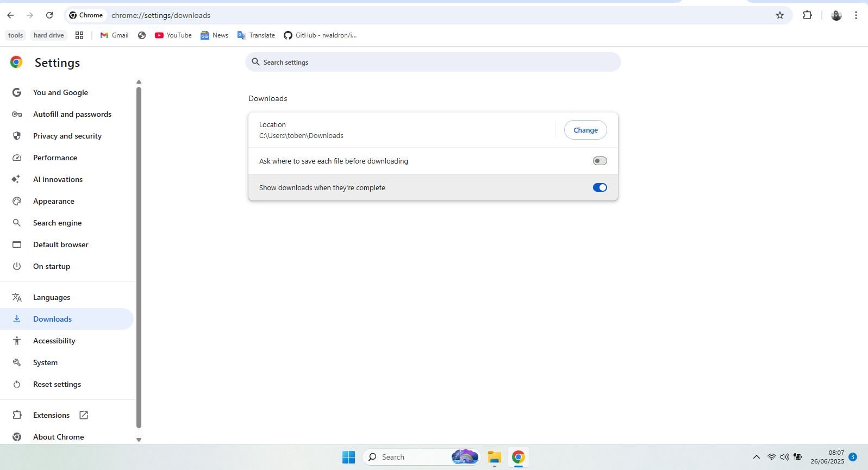
Task: Click the volume speaker tray icon
Action: pyautogui.click(x=785, y=457)
